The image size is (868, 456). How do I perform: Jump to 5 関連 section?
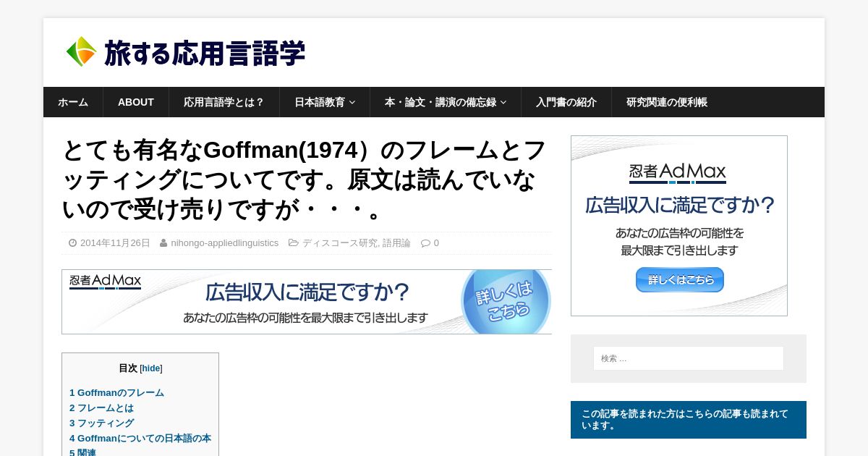click(x=82, y=453)
